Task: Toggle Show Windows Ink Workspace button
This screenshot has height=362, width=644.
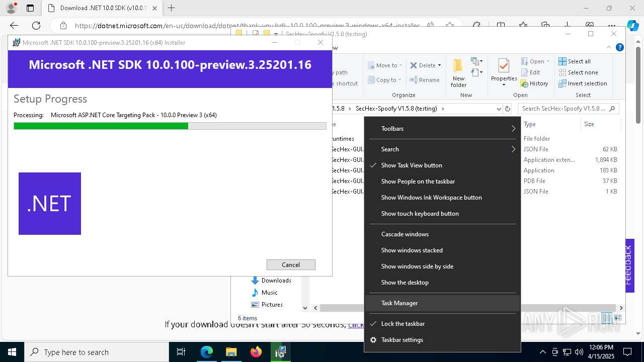Action: pos(443,198)
